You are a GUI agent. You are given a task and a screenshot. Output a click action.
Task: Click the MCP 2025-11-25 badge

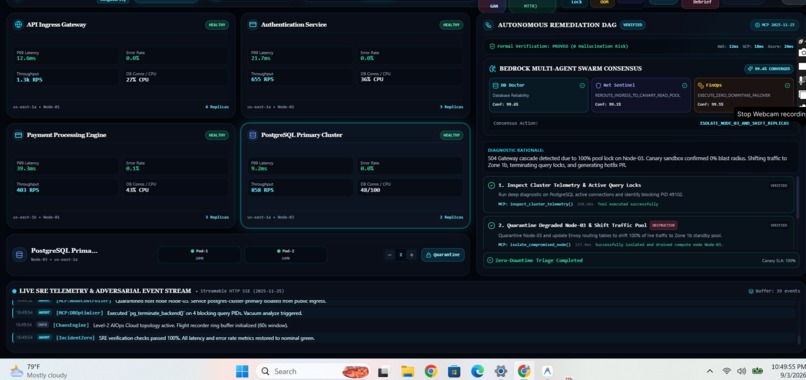coord(776,25)
